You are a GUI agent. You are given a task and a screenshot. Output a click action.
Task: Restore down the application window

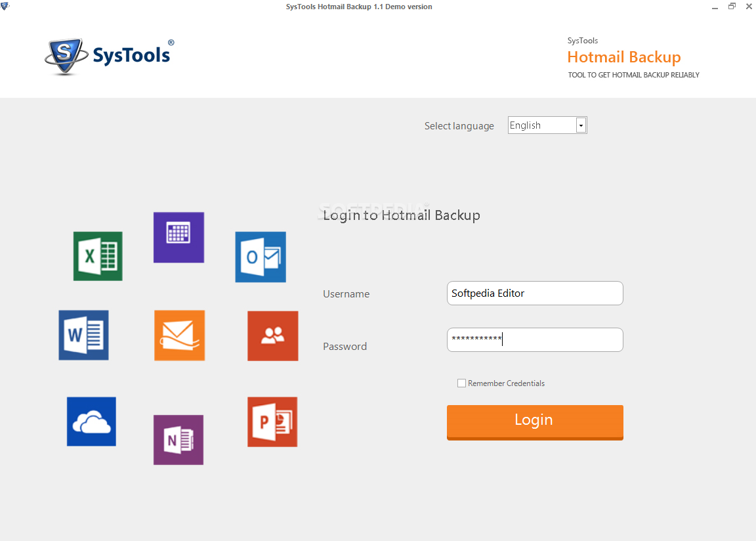pos(732,7)
